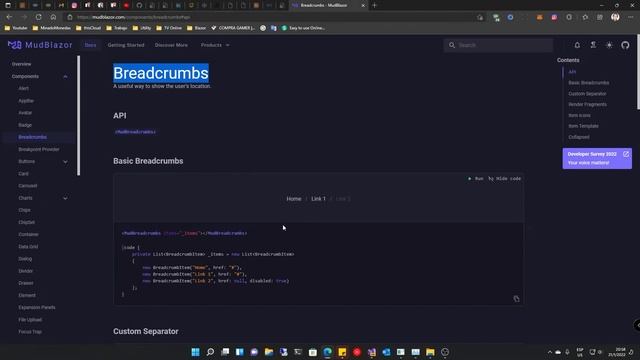Toggle right-to-left layout icon
640x360 pixels.
[593, 45]
